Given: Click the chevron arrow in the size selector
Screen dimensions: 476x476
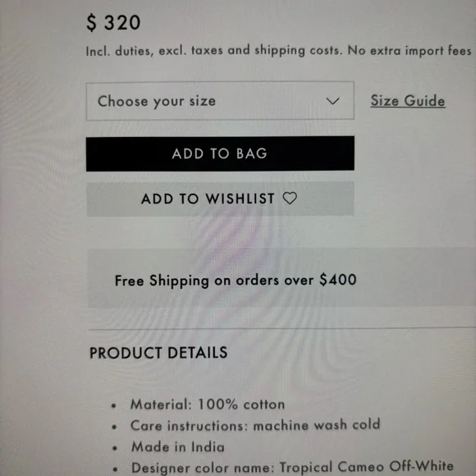Looking at the screenshot, I should [332, 101].
